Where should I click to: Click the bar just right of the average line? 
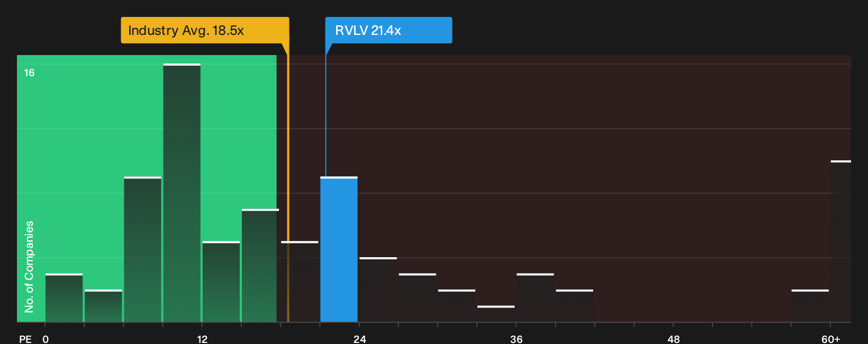[x=300, y=282]
